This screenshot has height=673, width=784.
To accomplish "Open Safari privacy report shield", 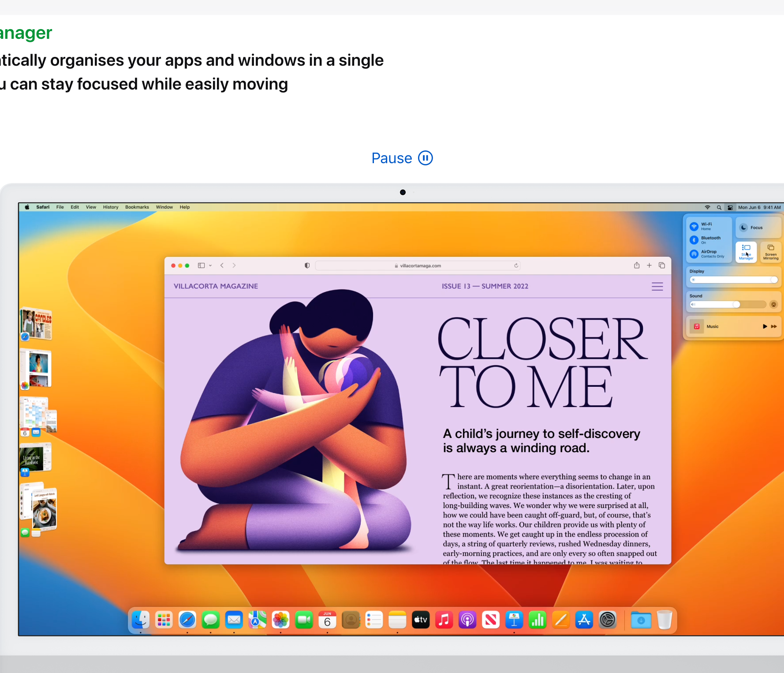I will point(307,265).
